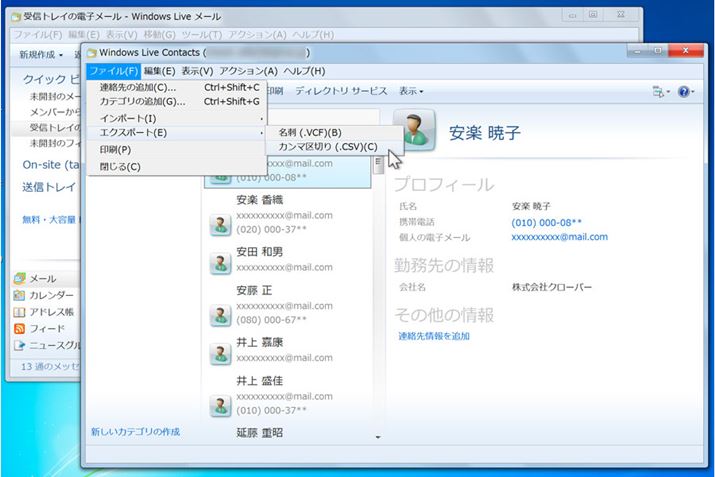The width and height of the screenshot is (715, 477).
Task: Open the アクション(A) menu in Contacts
Action: click(x=249, y=71)
